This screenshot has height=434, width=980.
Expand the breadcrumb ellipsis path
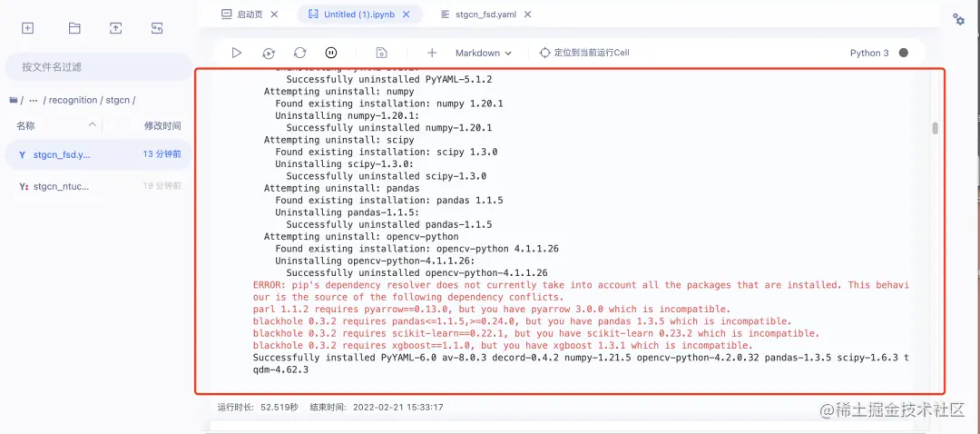(34, 100)
